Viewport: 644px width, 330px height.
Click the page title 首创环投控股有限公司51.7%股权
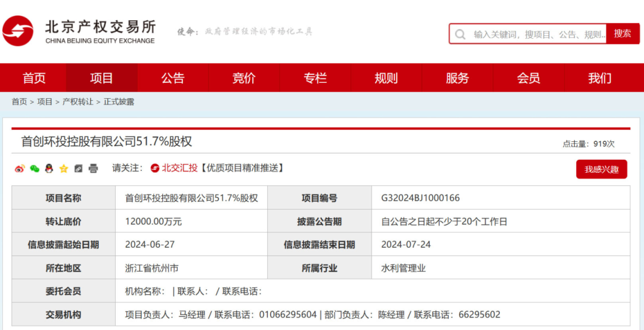(107, 142)
